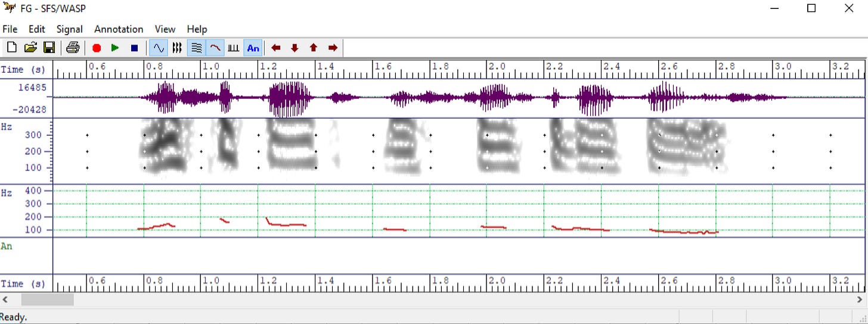This screenshot has width=868, height=324.
Task: Toggle the pitch pulse marks icon
Action: click(234, 48)
